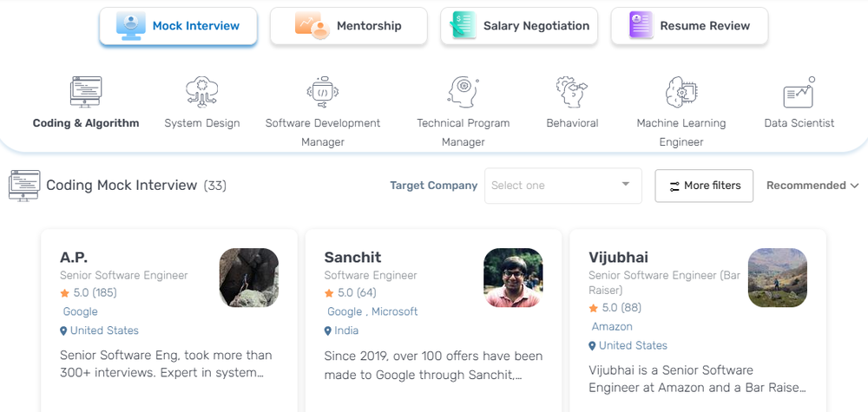Choose the System Design cloud icon
Image resolution: width=868 pixels, height=412 pixels.
[x=201, y=92]
